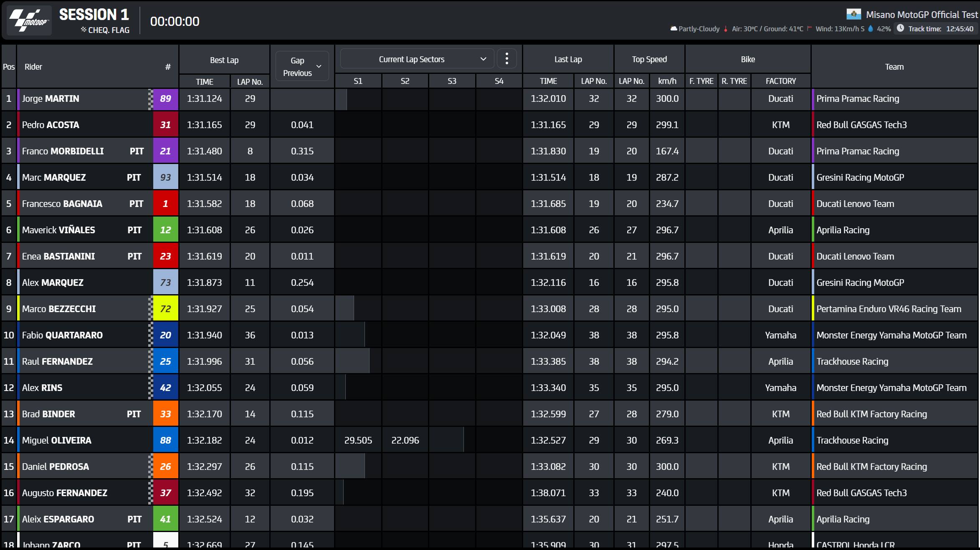Select the Best Lap column header
980x550 pixels.
[224, 60]
